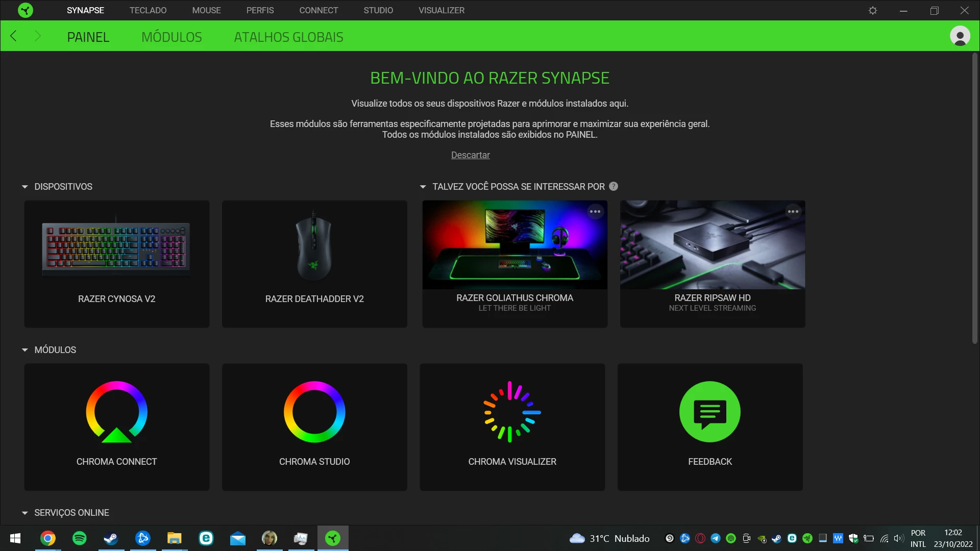Image resolution: width=980 pixels, height=551 pixels.
Task: Collapse the Dispositivos section
Action: coord(24,187)
